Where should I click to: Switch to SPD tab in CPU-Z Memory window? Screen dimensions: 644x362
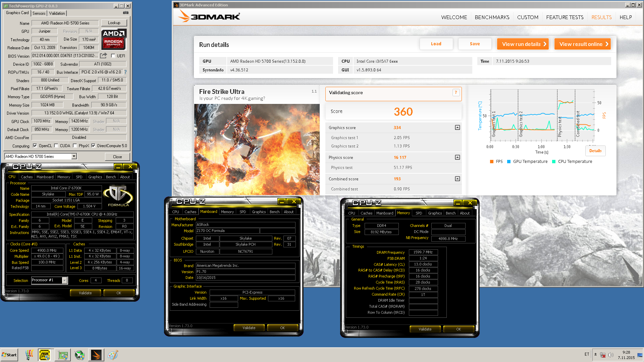[419, 213]
